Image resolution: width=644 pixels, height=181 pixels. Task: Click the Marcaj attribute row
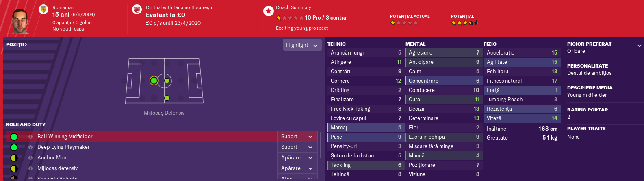click(366, 127)
